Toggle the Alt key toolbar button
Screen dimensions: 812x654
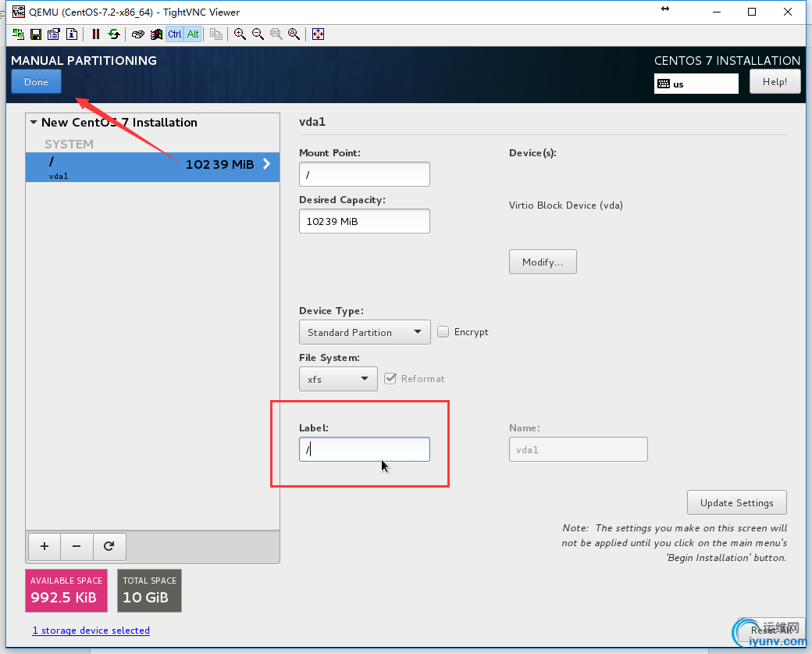pos(193,34)
